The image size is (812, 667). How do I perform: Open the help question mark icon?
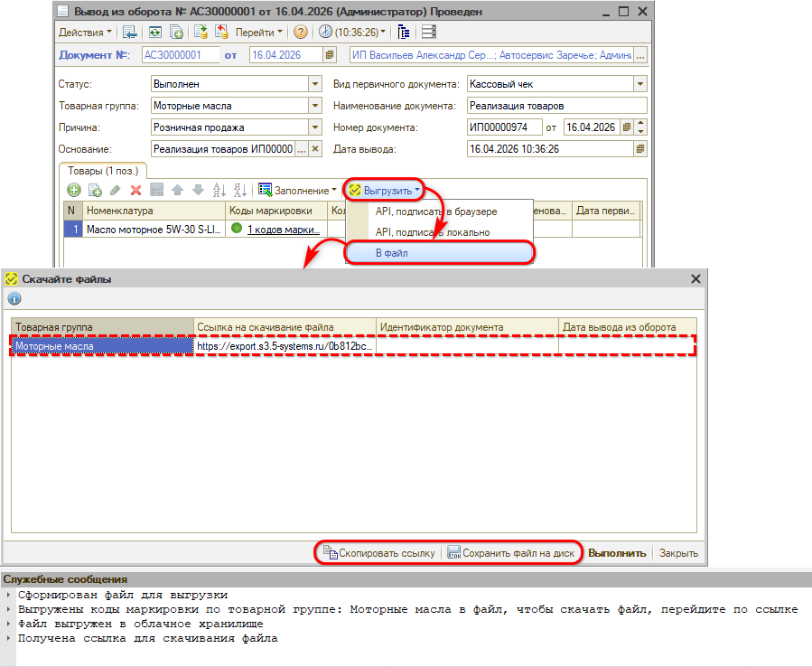[301, 32]
